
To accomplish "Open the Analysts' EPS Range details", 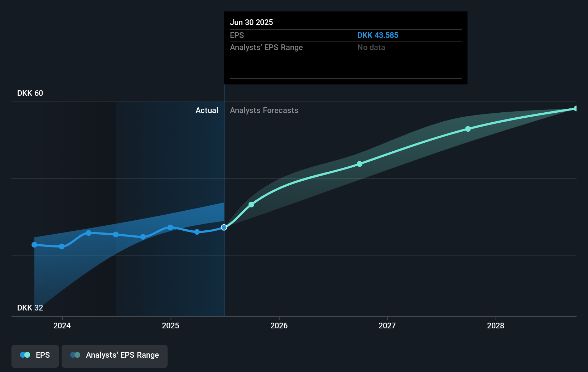I will click(266, 47).
